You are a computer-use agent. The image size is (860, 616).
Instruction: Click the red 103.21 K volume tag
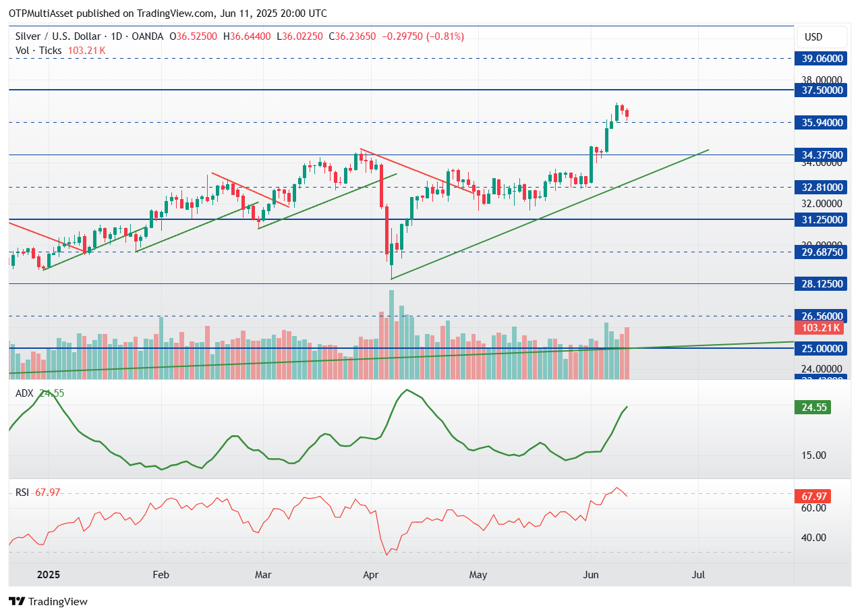pos(818,328)
